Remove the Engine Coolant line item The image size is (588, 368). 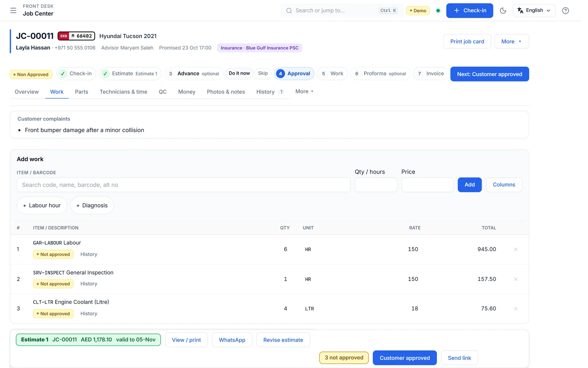516,309
